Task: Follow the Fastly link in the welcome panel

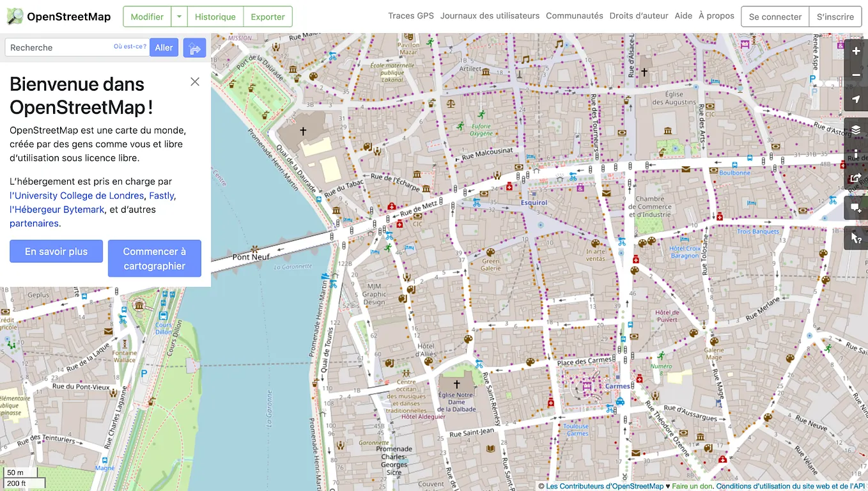Action: point(161,195)
